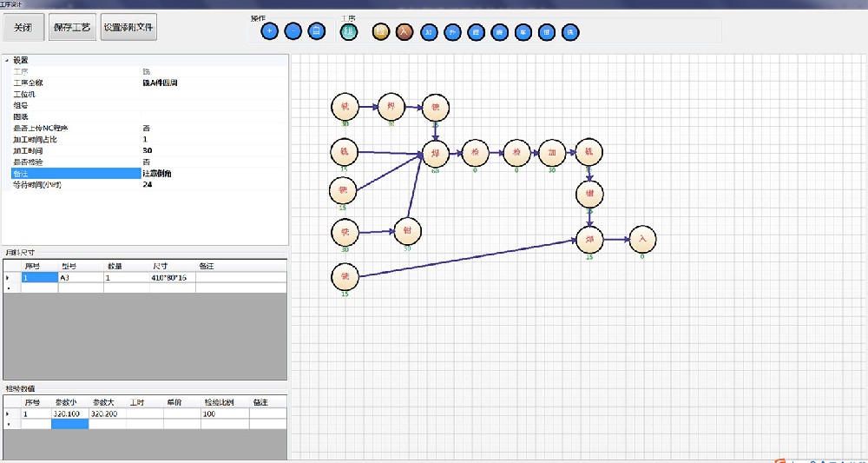This screenshot has width=868, height=463.
Task: Click the 关闭 button
Action: [x=23, y=28]
